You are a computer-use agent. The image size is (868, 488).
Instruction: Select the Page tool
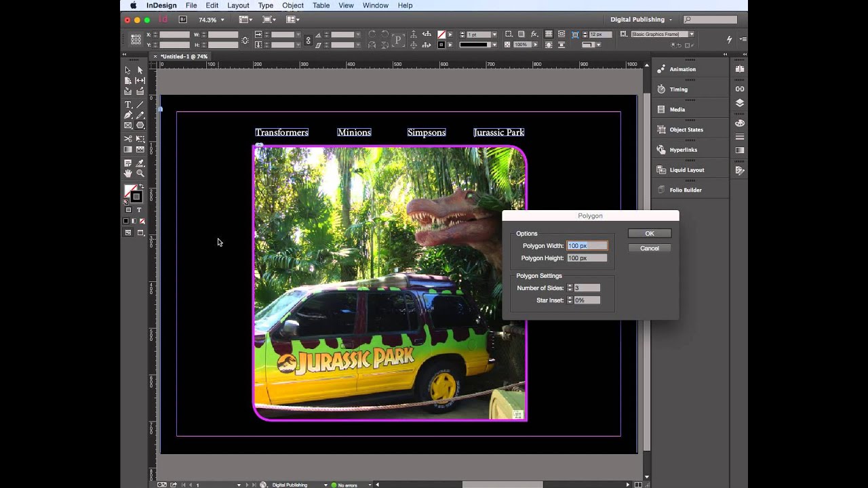tap(127, 81)
